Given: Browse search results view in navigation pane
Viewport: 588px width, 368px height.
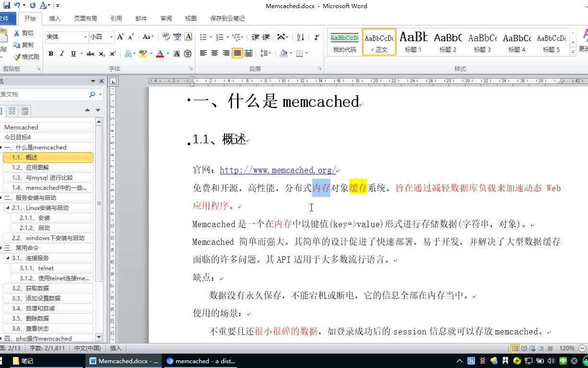Looking at the screenshot, I should click(25, 111).
